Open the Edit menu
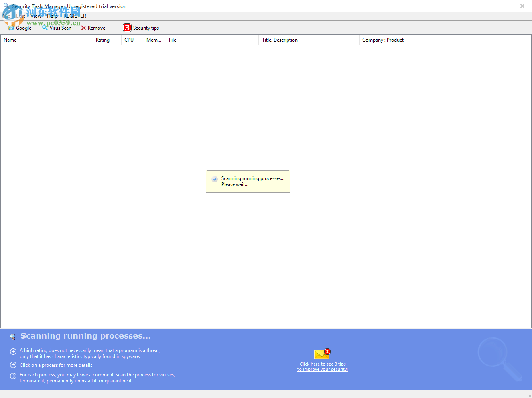 20,16
